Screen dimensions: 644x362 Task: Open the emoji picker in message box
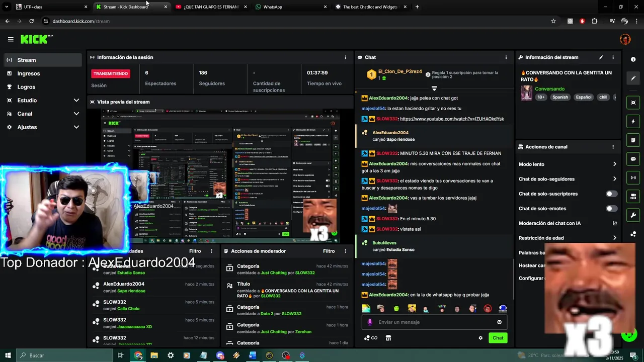[x=500, y=322]
